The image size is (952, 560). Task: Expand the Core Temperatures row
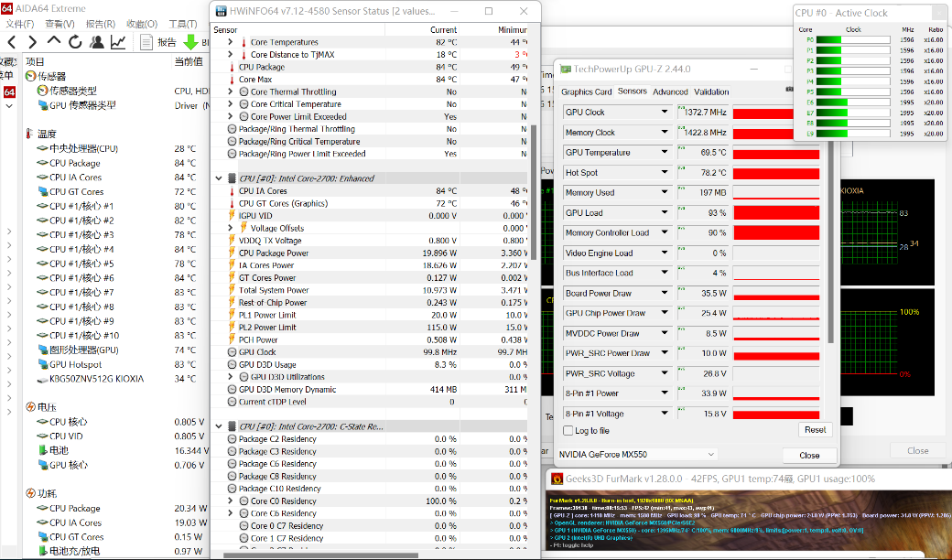[230, 42]
